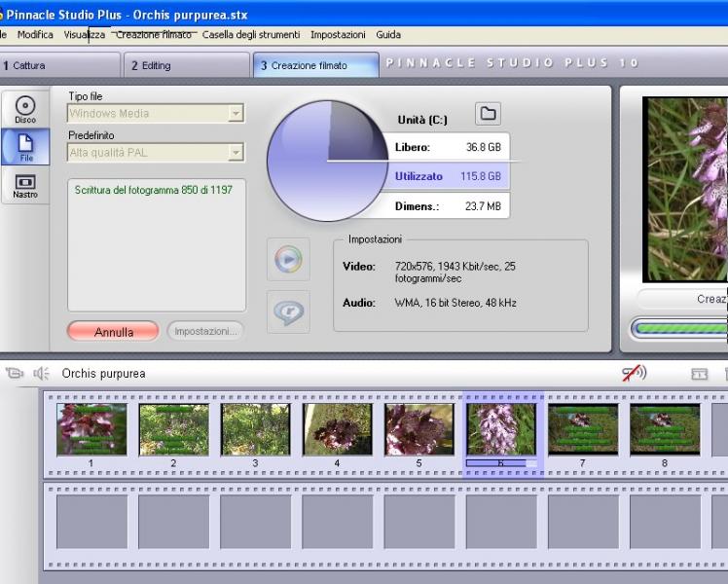Click the video camera icon left of title
728x584 pixels.
15,373
